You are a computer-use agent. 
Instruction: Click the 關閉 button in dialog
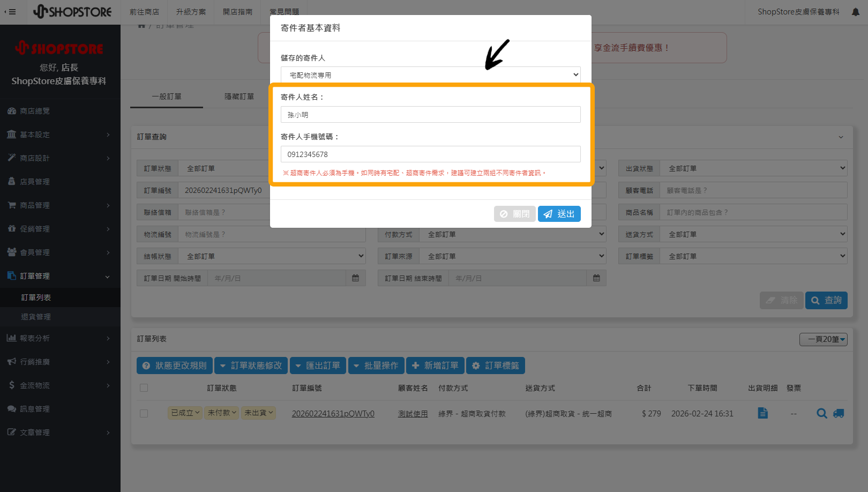click(514, 214)
